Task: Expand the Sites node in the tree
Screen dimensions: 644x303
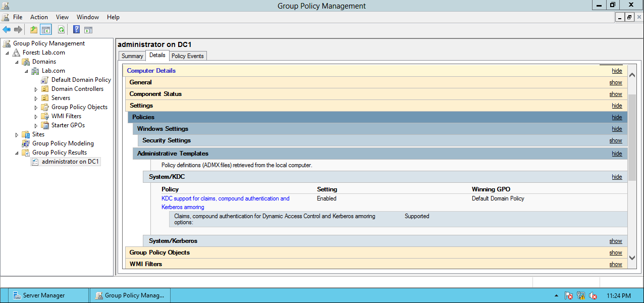Action: [17, 134]
